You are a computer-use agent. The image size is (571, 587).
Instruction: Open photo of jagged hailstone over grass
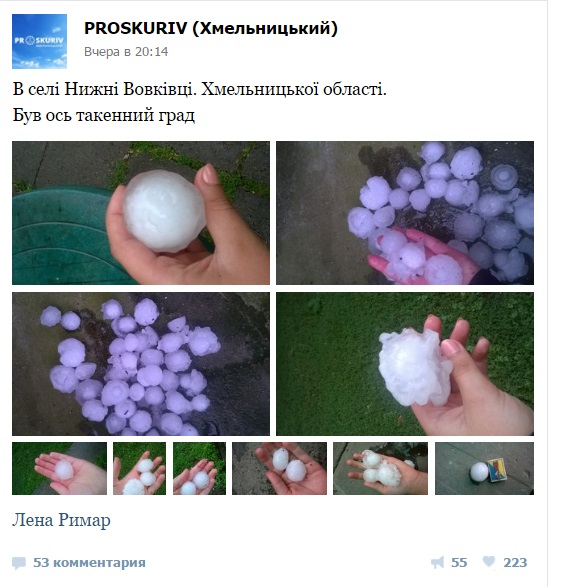tap(405, 364)
